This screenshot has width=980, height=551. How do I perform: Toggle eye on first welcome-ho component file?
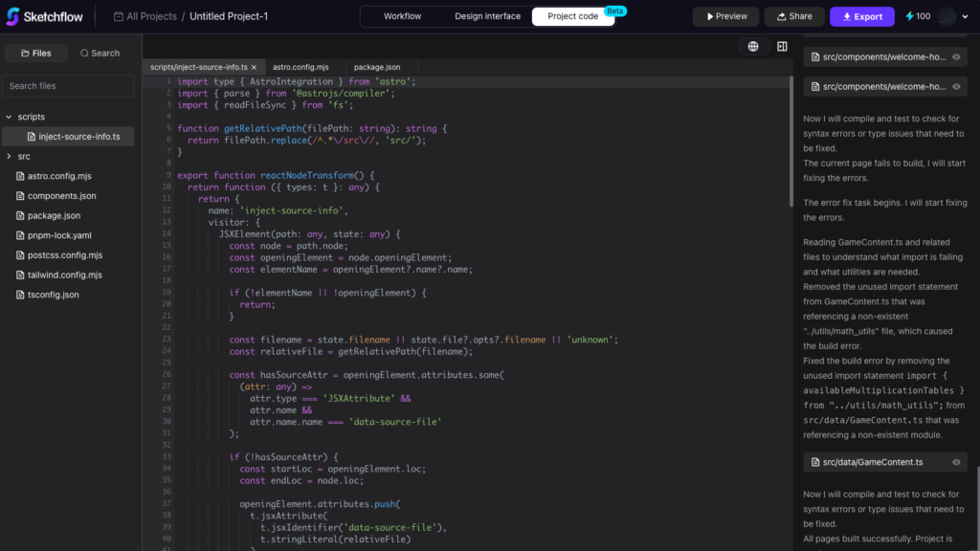tap(956, 57)
